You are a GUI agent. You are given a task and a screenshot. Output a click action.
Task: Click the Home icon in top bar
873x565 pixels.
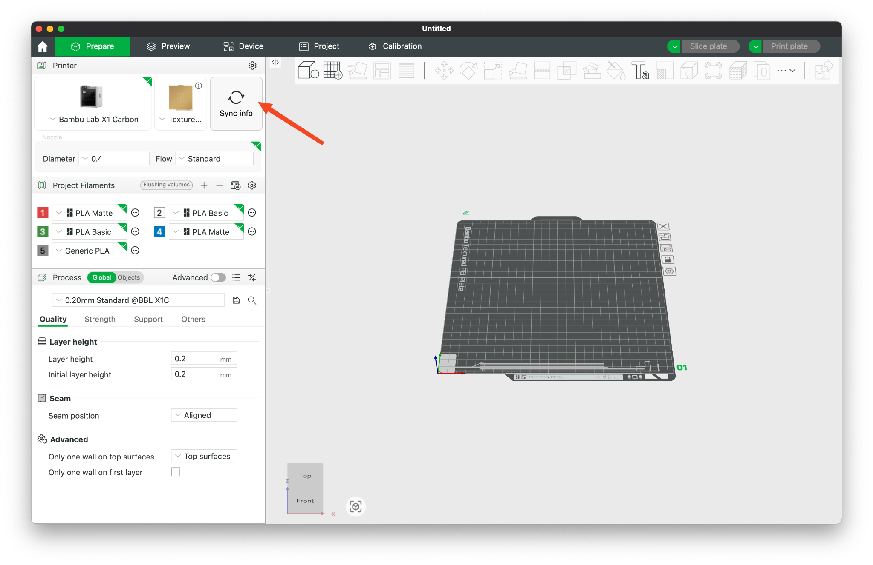coord(42,46)
